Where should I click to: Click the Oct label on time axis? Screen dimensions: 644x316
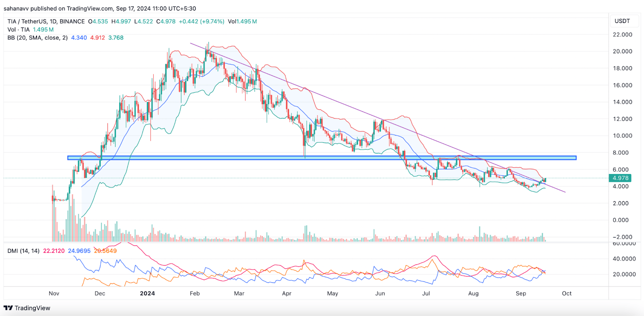click(567, 293)
